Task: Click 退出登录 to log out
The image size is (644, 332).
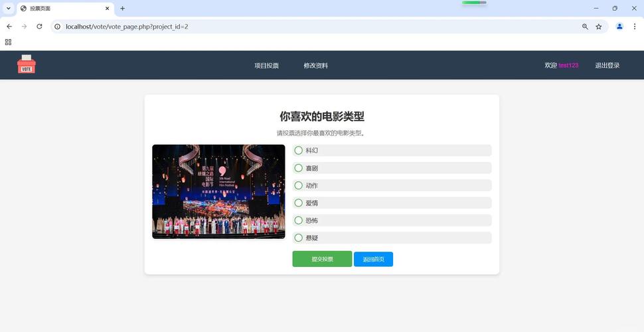Action: (607, 65)
